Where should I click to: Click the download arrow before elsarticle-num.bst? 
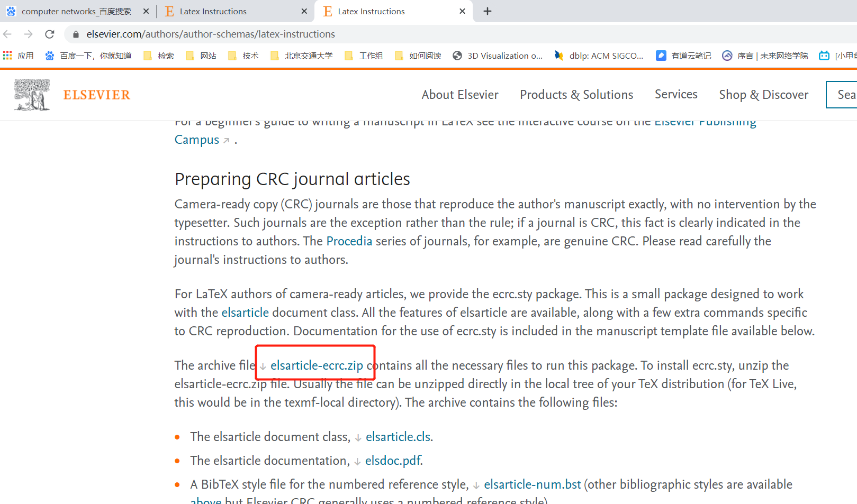476,485
